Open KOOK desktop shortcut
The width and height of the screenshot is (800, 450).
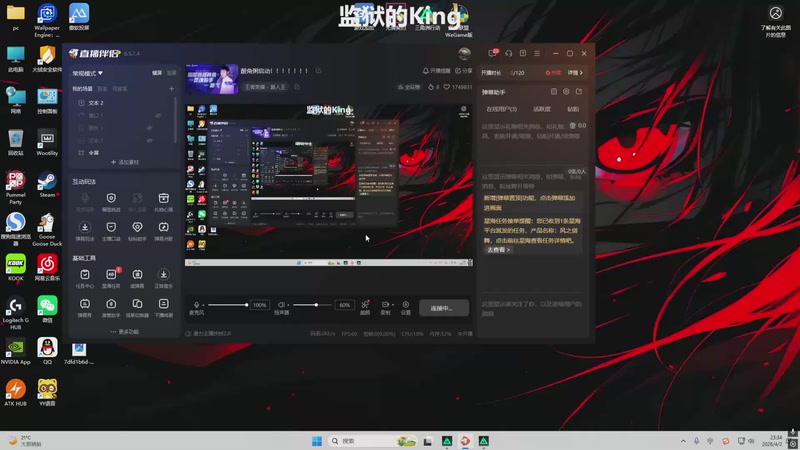(x=15, y=268)
